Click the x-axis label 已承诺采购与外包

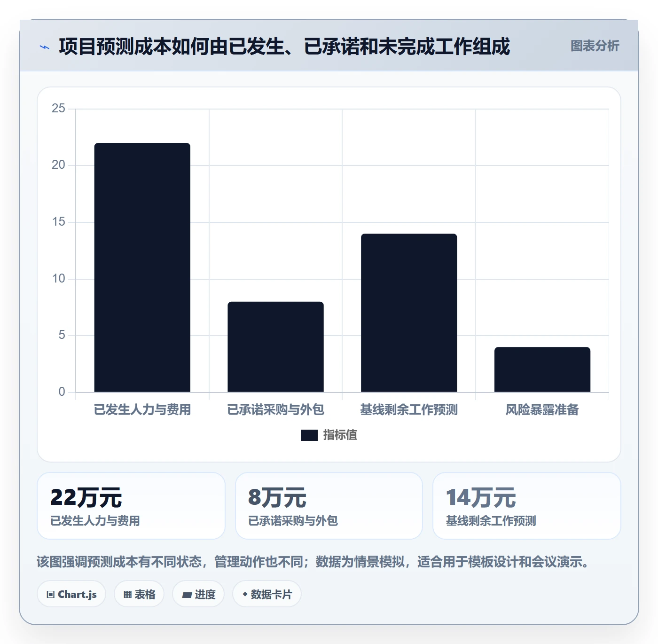point(276,410)
